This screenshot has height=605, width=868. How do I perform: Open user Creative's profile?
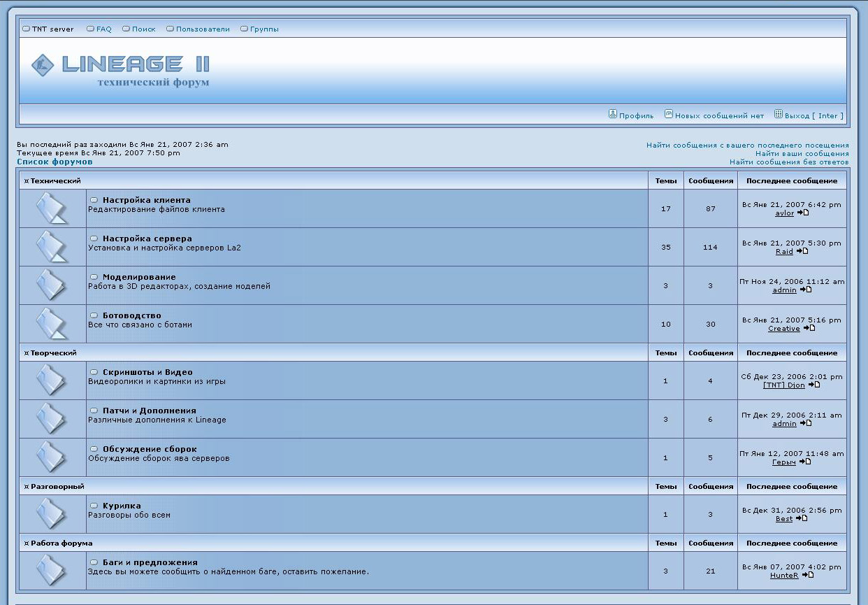(x=784, y=329)
